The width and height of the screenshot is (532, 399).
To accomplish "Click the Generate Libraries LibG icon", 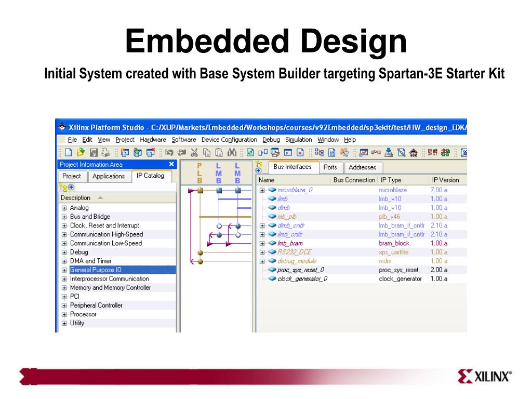I will coord(376,152).
